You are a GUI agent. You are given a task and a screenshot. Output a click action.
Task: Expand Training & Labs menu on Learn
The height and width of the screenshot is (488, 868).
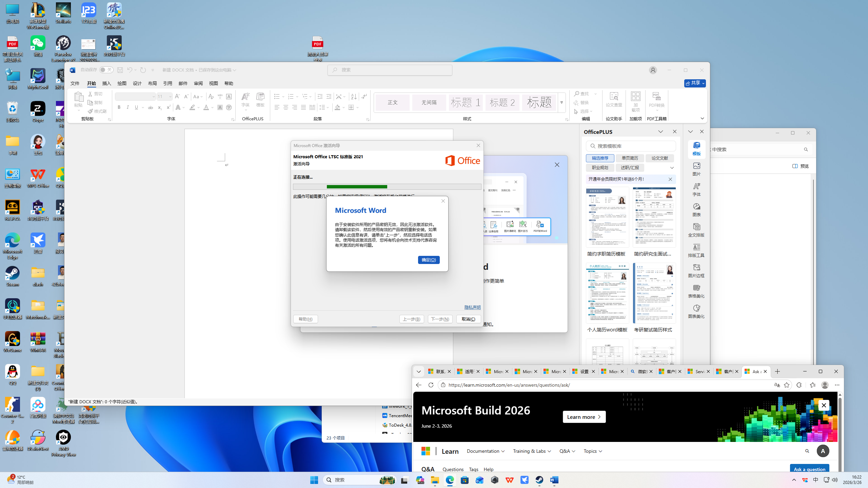click(x=532, y=451)
